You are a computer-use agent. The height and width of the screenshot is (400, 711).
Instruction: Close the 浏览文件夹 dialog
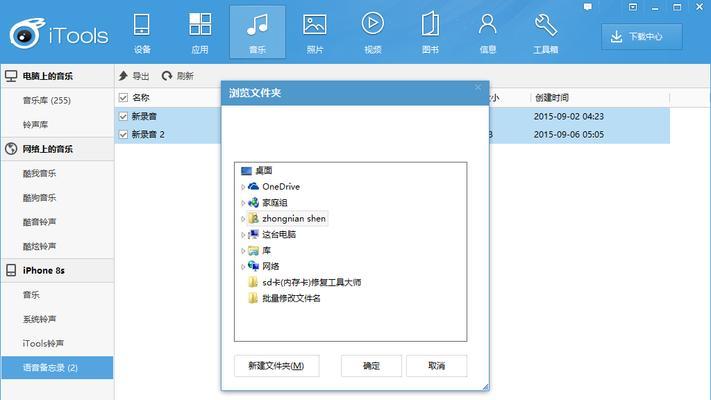pyautogui.click(x=478, y=87)
